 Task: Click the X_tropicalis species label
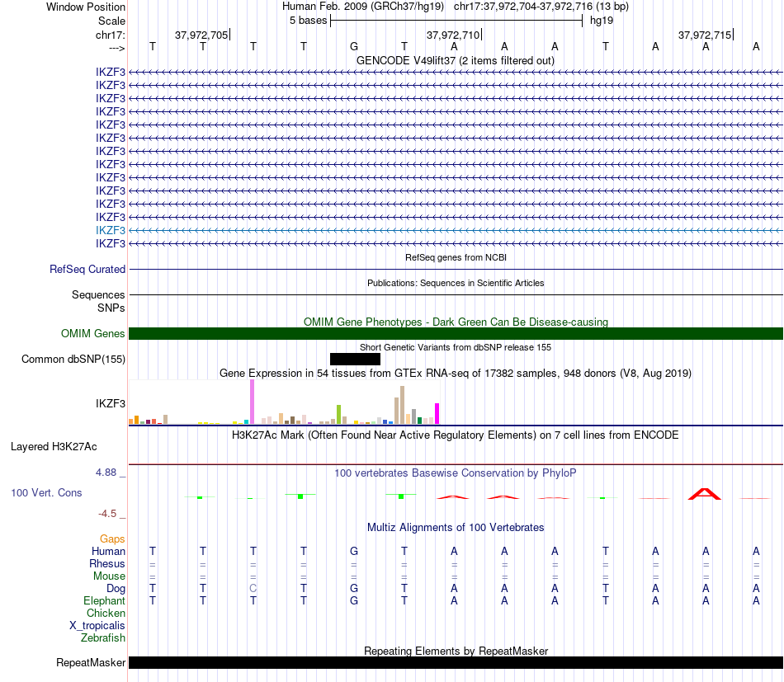97,626
